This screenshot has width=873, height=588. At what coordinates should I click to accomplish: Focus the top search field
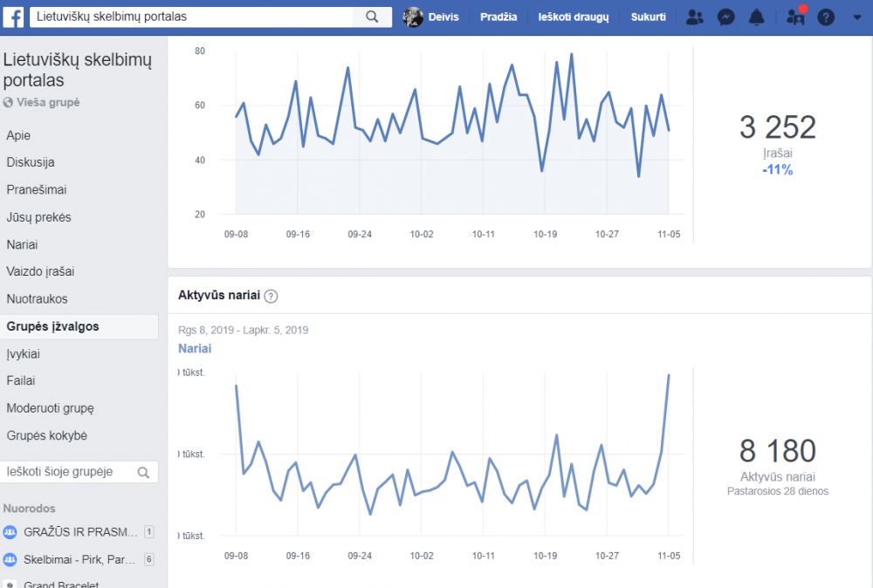point(191,17)
